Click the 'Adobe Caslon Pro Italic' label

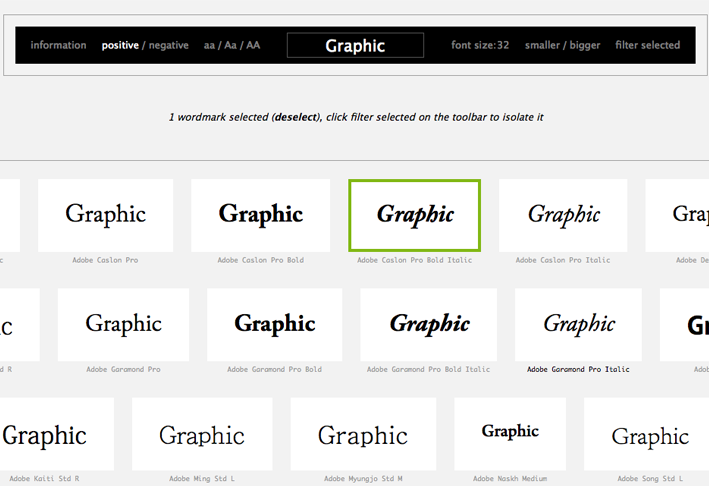point(563,260)
